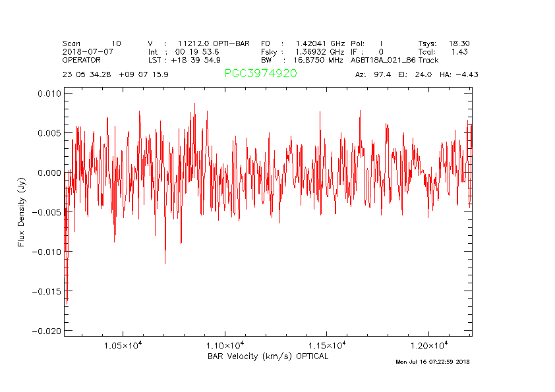Click the BAR Velocity (km/s) OPTICAL axis label
The height and width of the screenshot is (392, 555).
tap(268, 356)
